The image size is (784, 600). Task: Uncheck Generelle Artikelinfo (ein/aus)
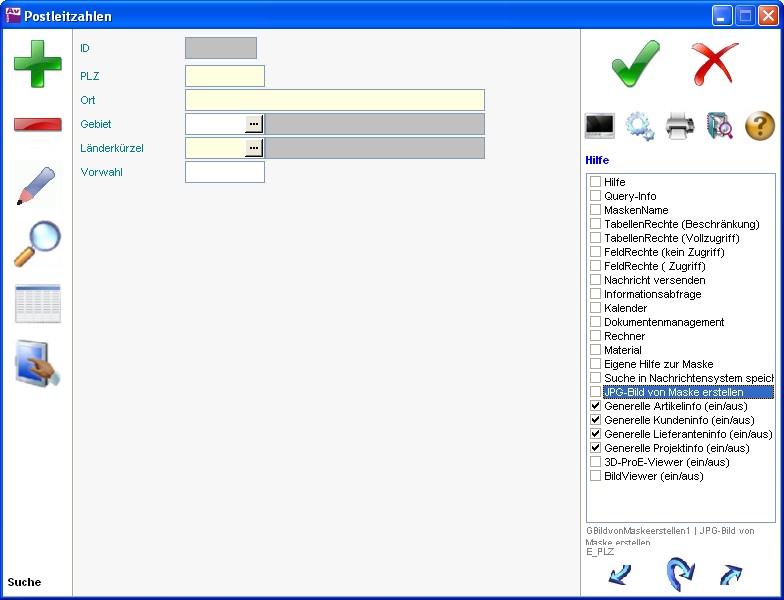pos(596,406)
